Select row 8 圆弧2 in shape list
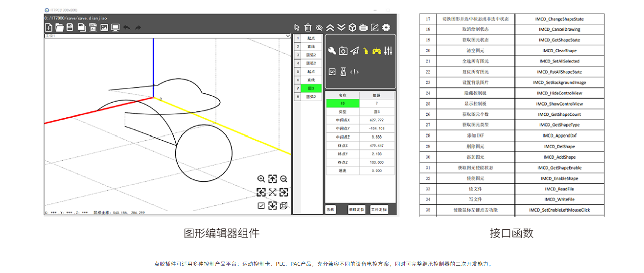 [311, 97]
